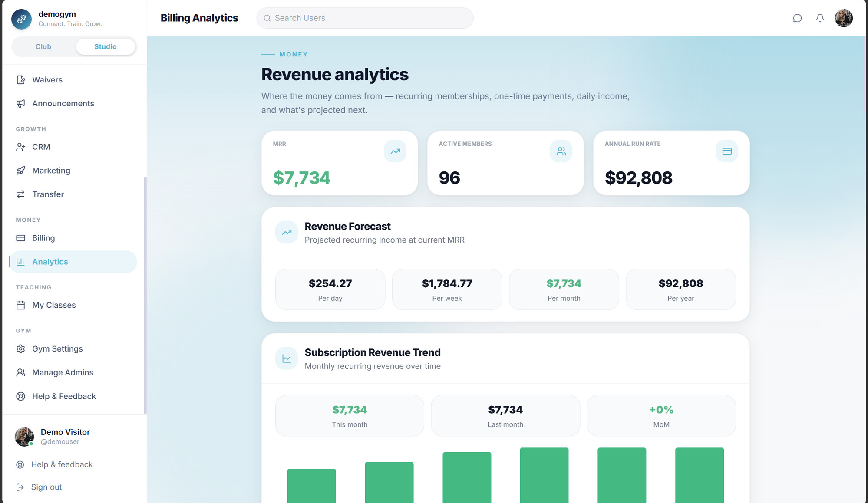Open Gym Settings
The image size is (868, 503).
pyautogui.click(x=73, y=349)
